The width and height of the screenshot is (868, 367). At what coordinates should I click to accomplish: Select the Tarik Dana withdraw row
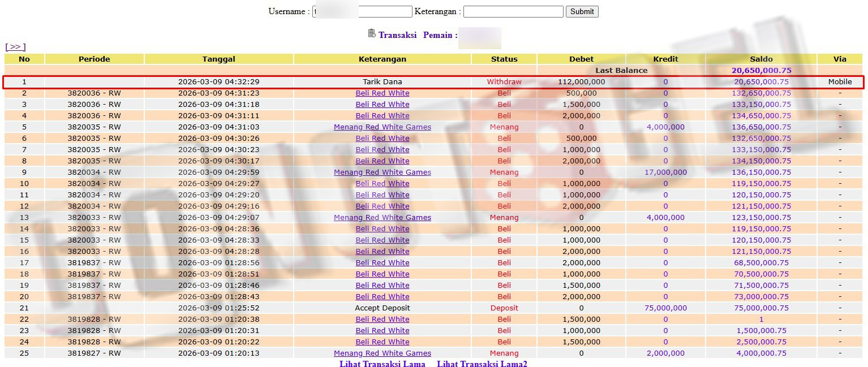click(x=382, y=81)
